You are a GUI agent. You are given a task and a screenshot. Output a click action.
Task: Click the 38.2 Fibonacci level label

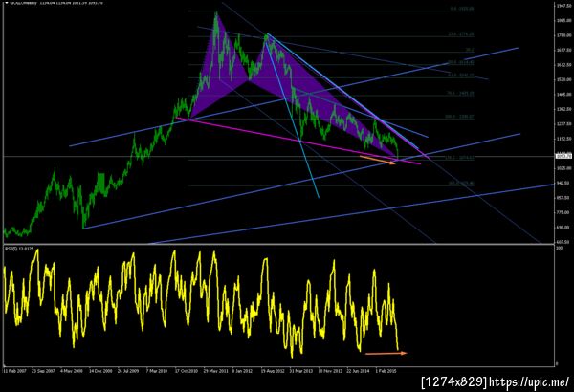click(x=470, y=50)
